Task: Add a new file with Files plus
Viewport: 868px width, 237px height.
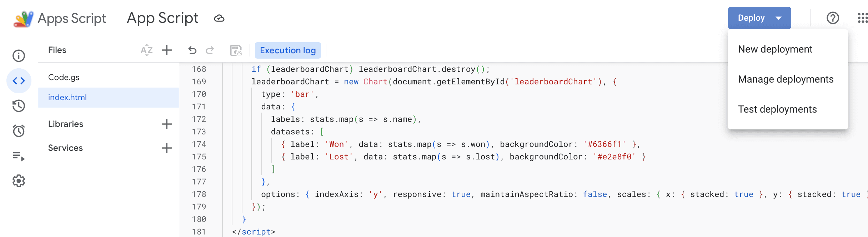Action: click(167, 50)
